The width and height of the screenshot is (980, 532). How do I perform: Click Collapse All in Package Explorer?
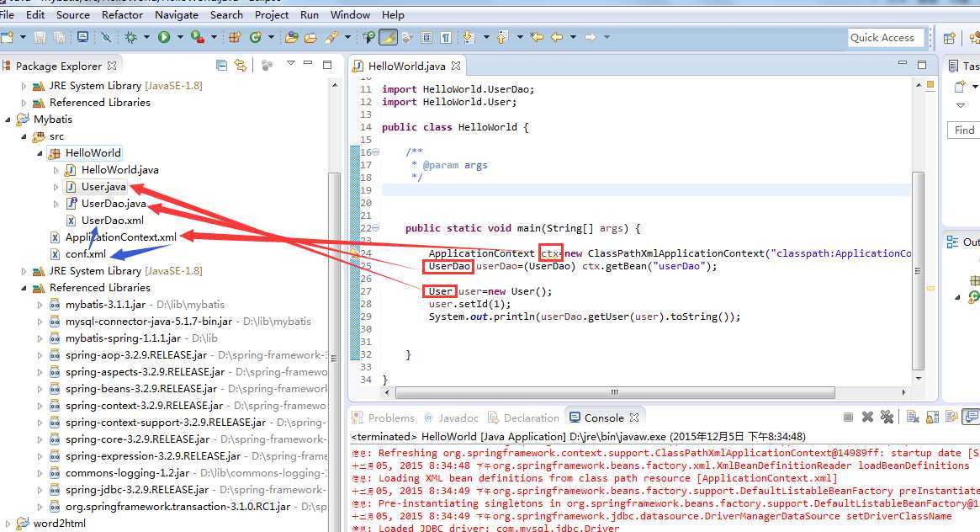pyautogui.click(x=221, y=65)
